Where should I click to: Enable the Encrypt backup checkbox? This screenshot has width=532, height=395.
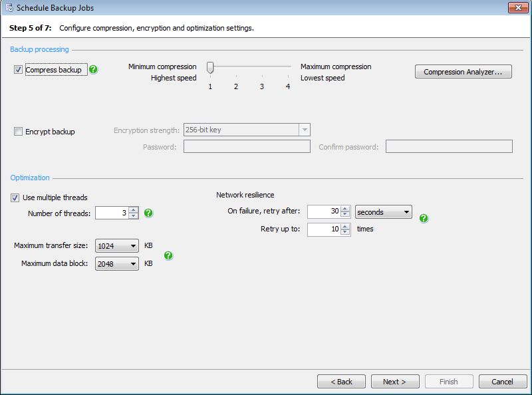18,132
